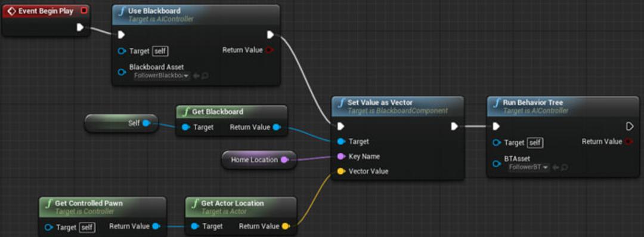The width and height of the screenshot is (644, 237).
Task: Click Get Blackboard Target input pin
Action: pos(185,127)
